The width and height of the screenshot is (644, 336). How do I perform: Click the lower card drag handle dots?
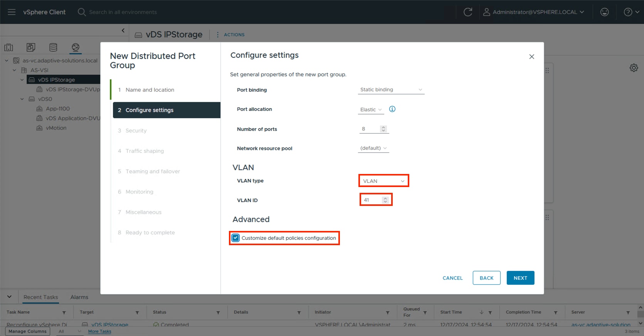coord(547,217)
